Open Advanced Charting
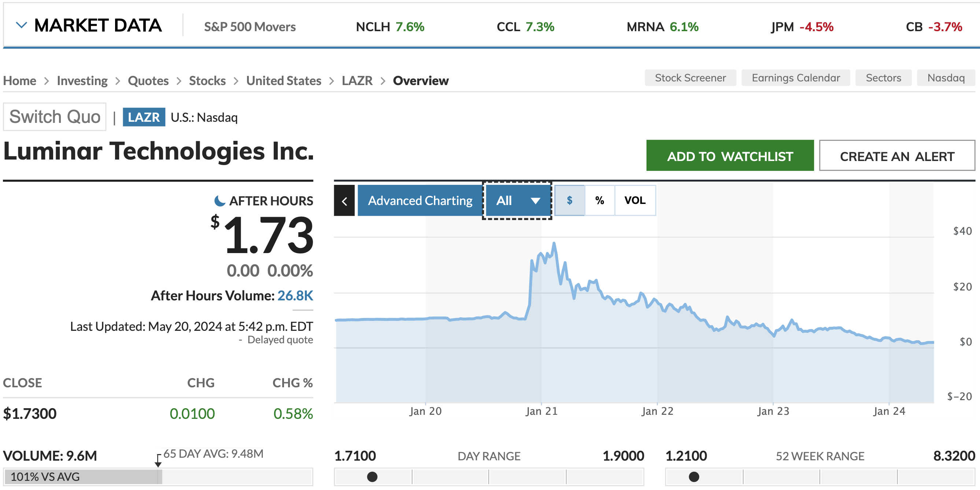The image size is (980, 490). click(x=420, y=201)
